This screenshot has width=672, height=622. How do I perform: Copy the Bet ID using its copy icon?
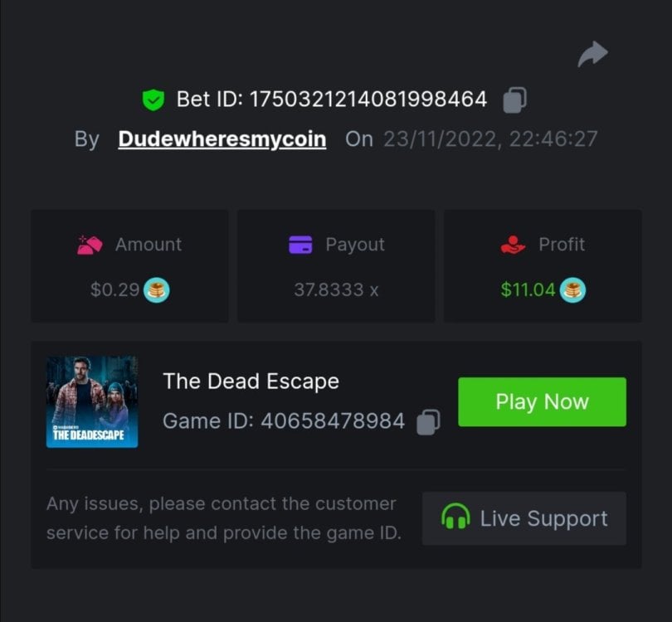(x=514, y=100)
